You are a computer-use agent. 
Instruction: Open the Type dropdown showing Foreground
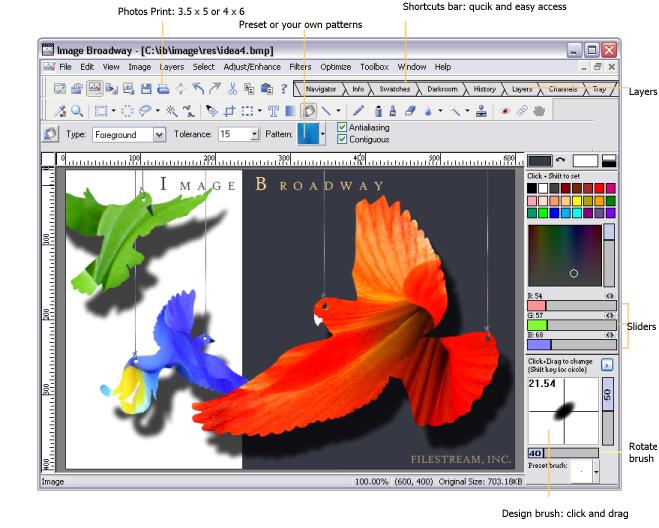[x=159, y=134]
